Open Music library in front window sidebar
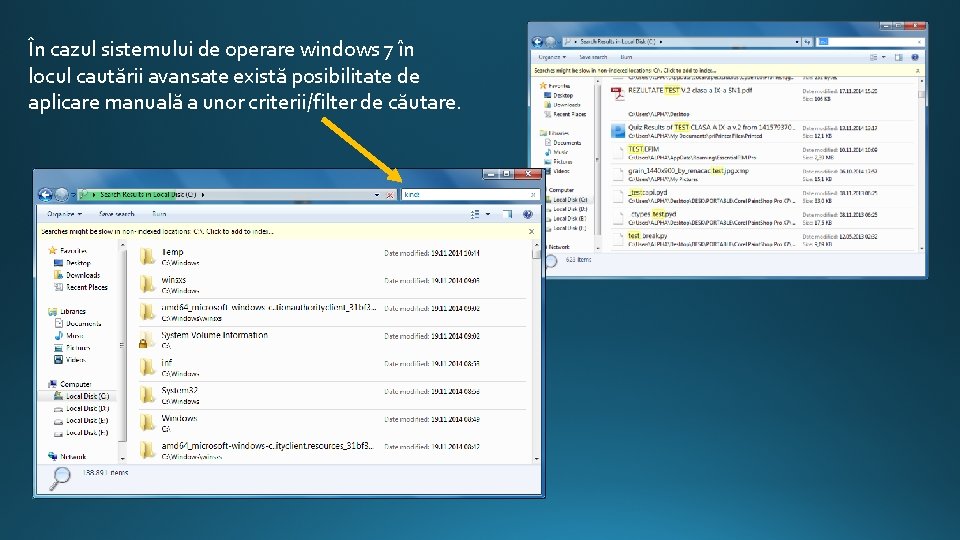 tap(75, 336)
